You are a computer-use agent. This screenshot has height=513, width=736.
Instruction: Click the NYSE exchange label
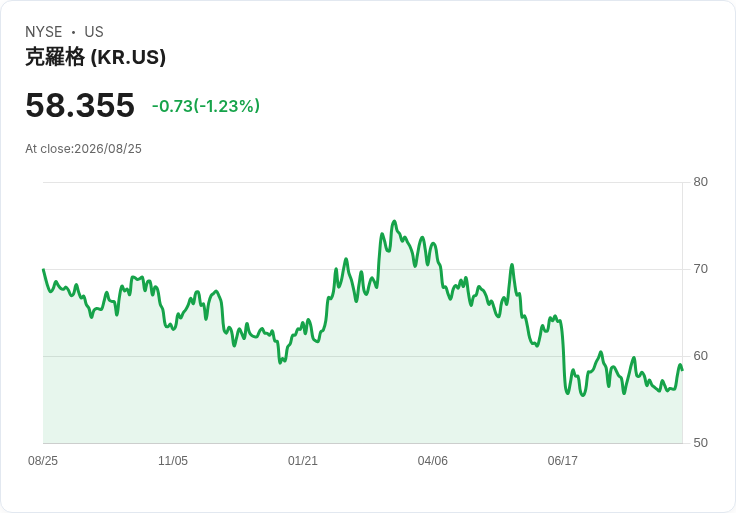tap(44, 32)
